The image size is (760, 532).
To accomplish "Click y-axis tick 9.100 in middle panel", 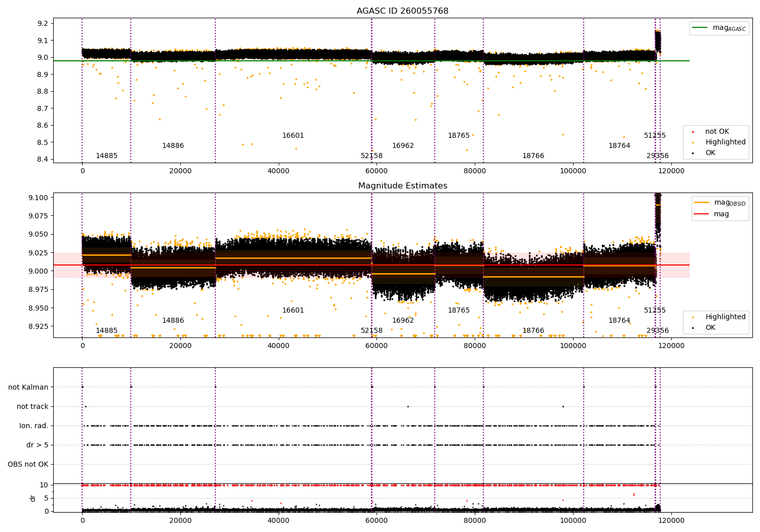I will click(x=39, y=198).
